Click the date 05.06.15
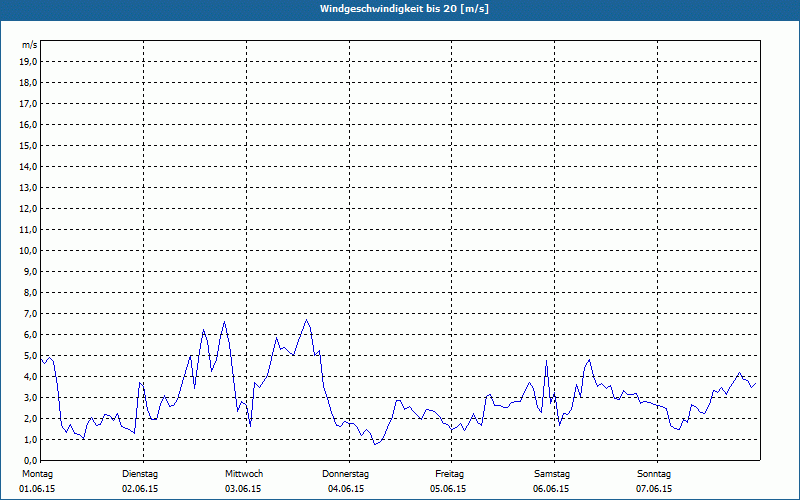The height and width of the screenshot is (500, 800). click(448, 489)
